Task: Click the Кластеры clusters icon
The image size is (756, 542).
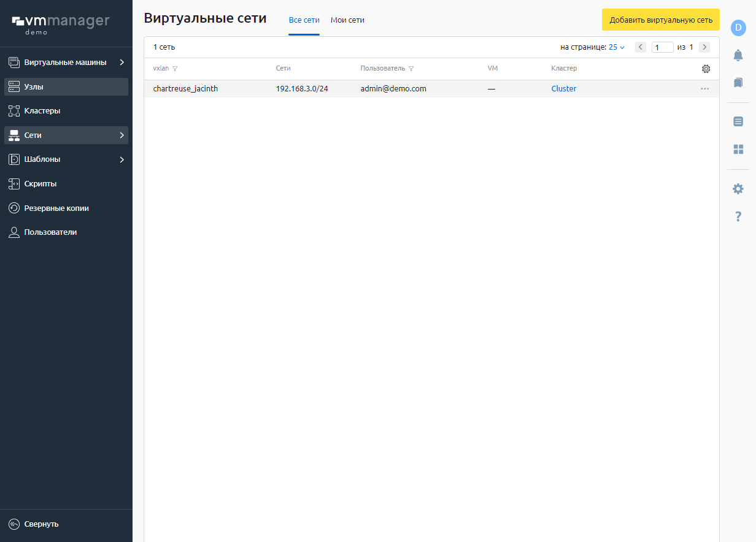Action: (x=14, y=111)
